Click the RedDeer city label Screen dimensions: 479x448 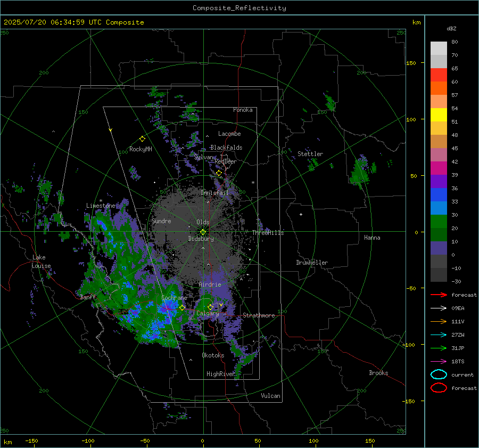(x=226, y=161)
